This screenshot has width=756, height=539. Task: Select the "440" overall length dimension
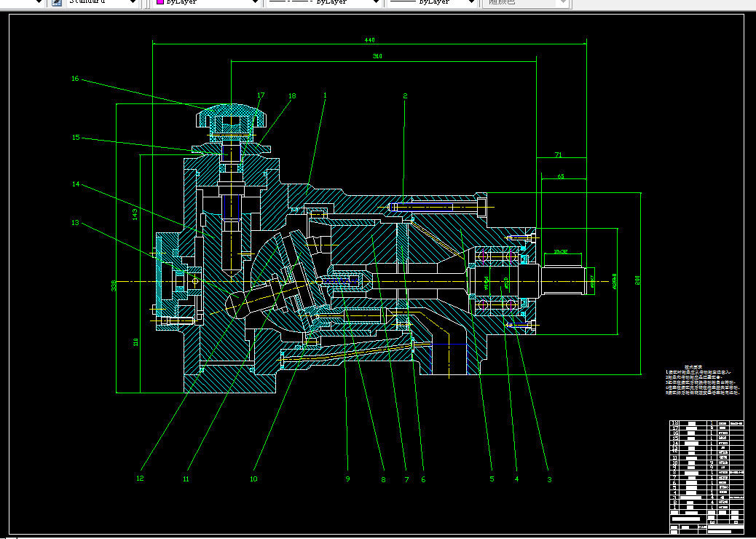click(370, 40)
